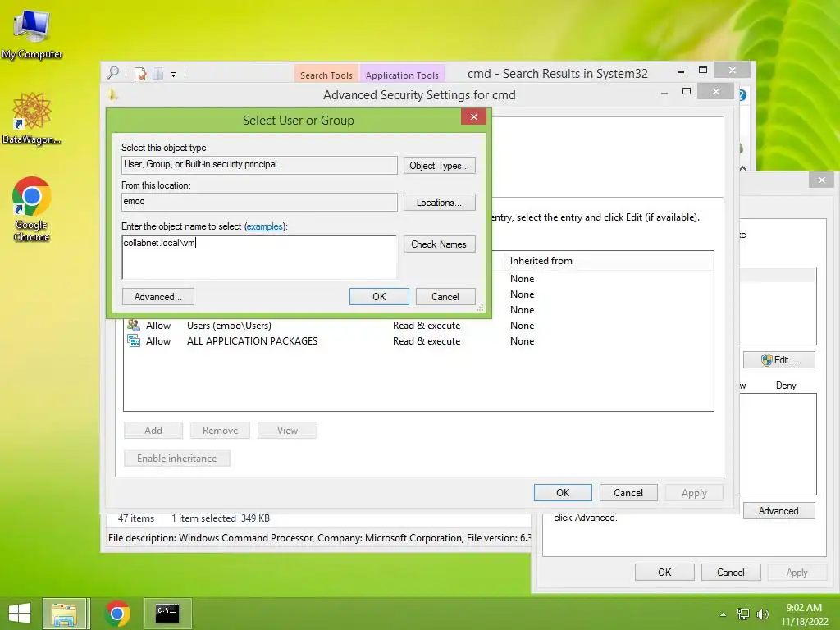This screenshot has height=630, width=840.
Task: Cancel the Select User or Group dialog
Action: (x=445, y=297)
